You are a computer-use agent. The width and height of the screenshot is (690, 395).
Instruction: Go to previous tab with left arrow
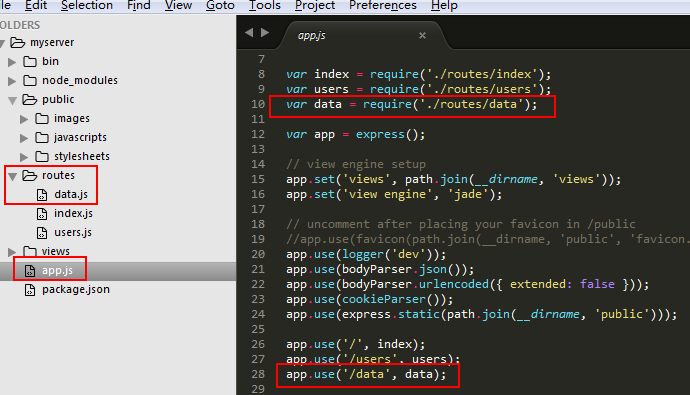[249, 33]
